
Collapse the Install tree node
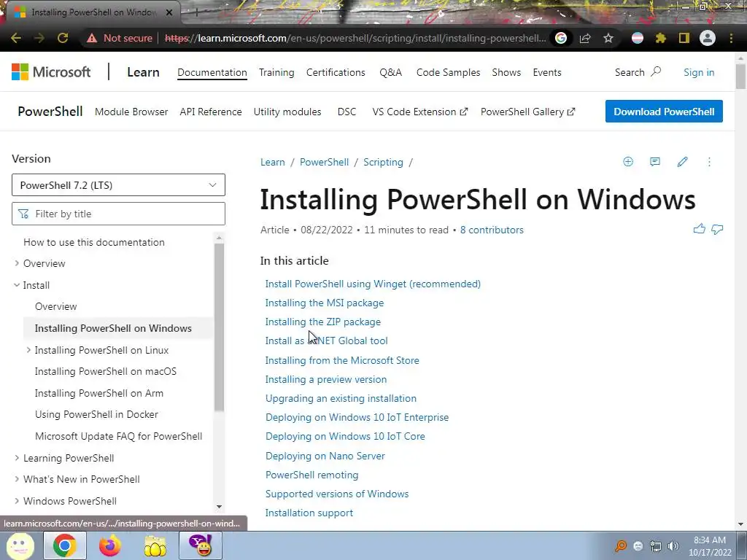coord(17,285)
